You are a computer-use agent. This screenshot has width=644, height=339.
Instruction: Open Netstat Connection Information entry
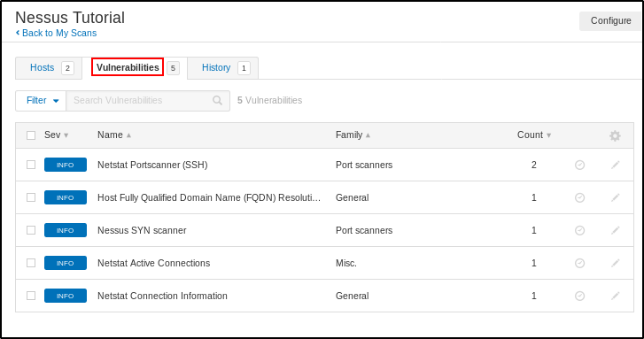coord(162,296)
